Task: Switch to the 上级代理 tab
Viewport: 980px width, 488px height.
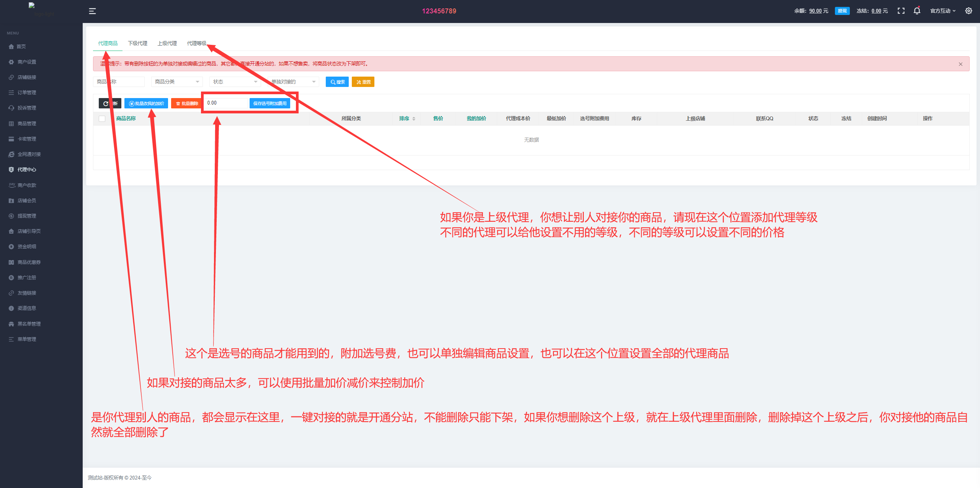Action: click(167, 43)
